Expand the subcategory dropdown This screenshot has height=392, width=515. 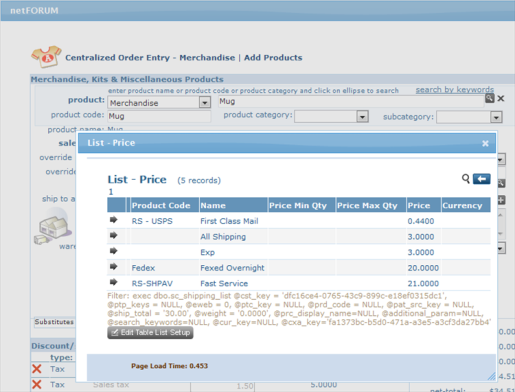coord(496,117)
